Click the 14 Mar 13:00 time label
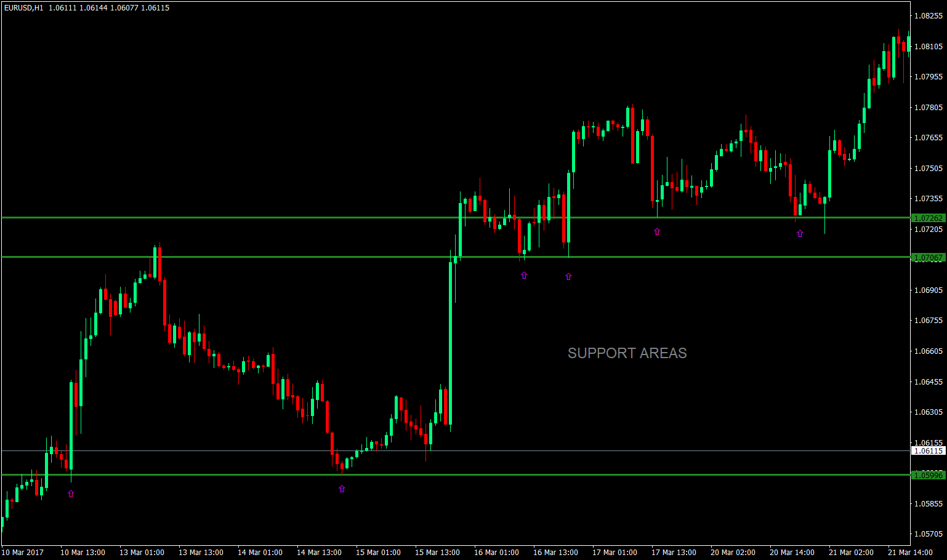The width and height of the screenshot is (947, 560). (x=319, y=552)
